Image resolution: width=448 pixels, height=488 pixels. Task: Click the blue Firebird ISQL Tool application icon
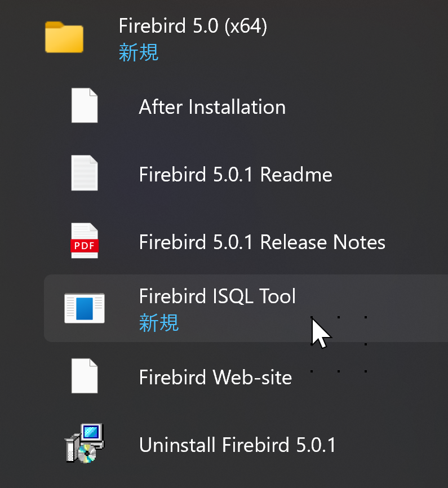coord(85,308)
